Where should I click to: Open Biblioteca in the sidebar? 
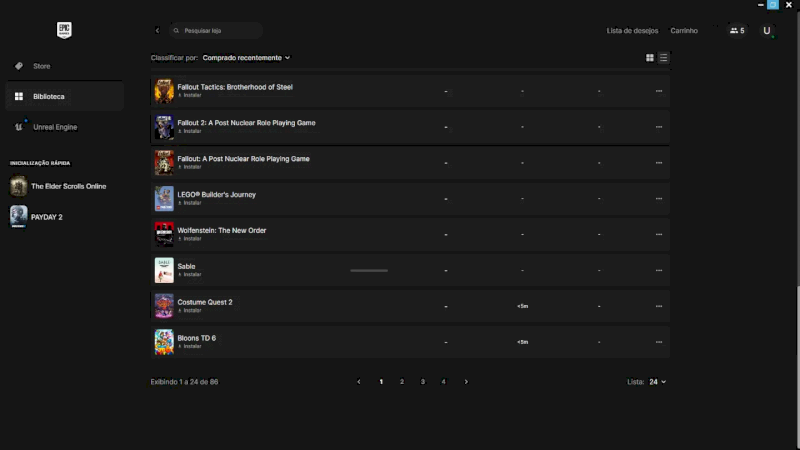pyautogui.click(x=48, y=96)
